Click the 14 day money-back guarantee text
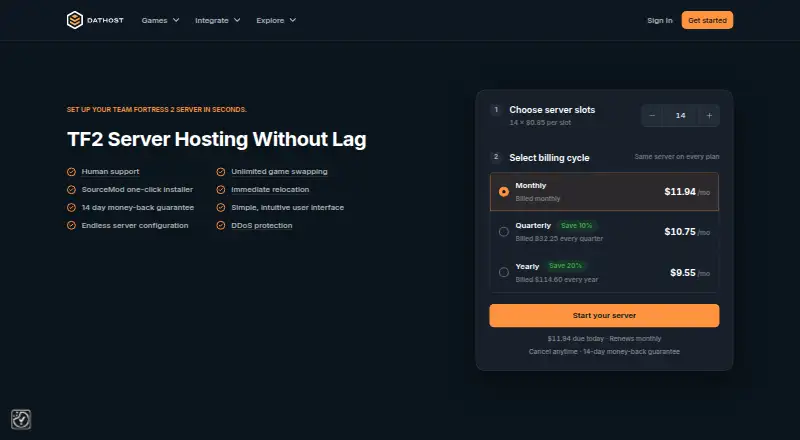The width and height of the screenshot is (800, 440). 138,207
